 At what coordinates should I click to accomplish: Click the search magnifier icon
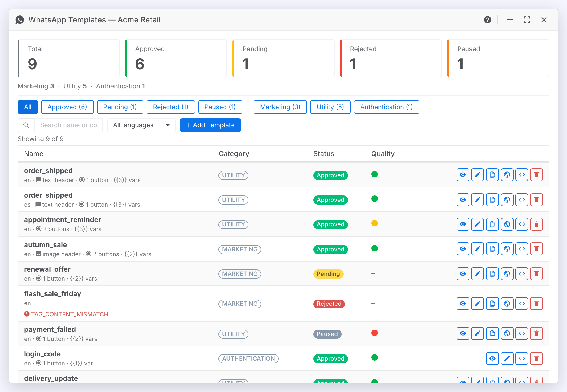(26, 125)
